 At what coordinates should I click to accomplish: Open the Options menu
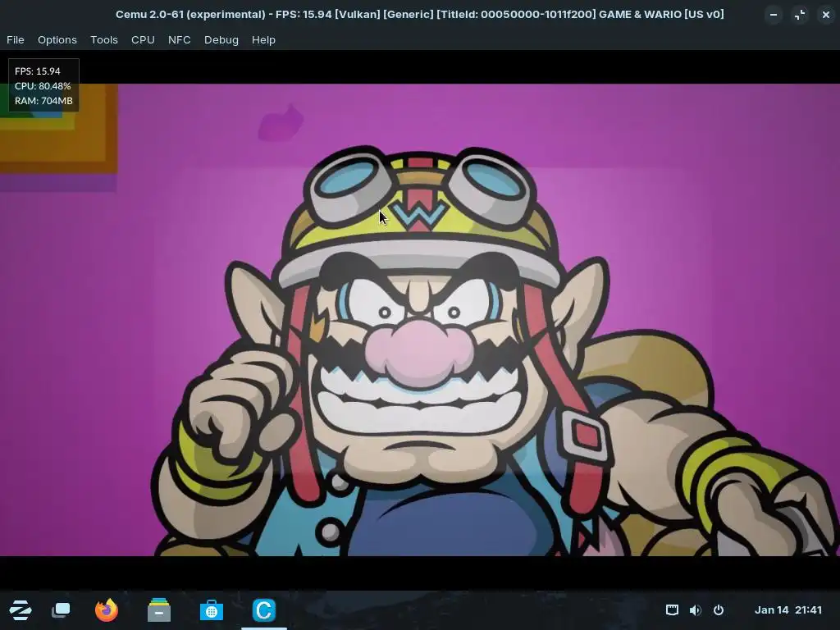point(57,39)
